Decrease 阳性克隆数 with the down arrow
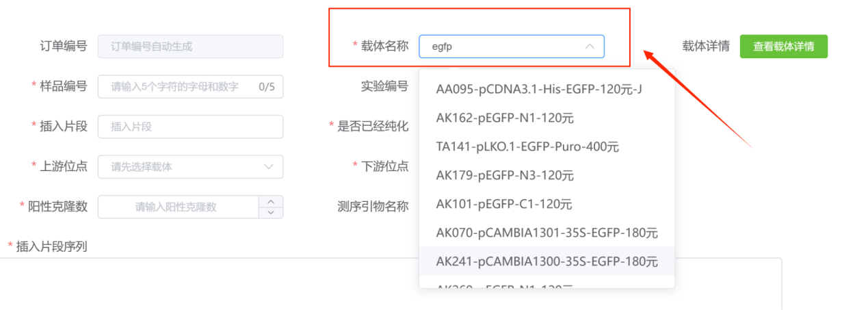868x310 pixels. 272,212
